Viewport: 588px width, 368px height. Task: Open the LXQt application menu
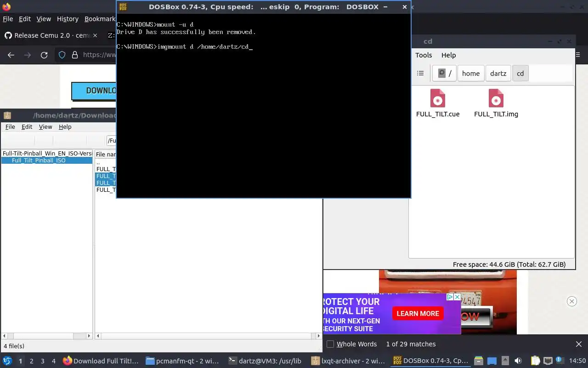(x=7, y=361)
